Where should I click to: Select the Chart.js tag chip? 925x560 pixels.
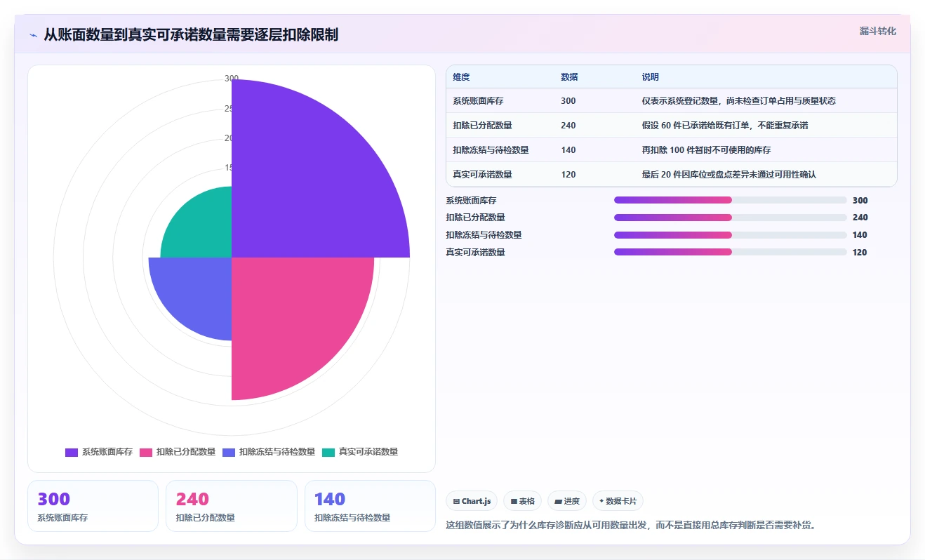click(x=472, y=501)
